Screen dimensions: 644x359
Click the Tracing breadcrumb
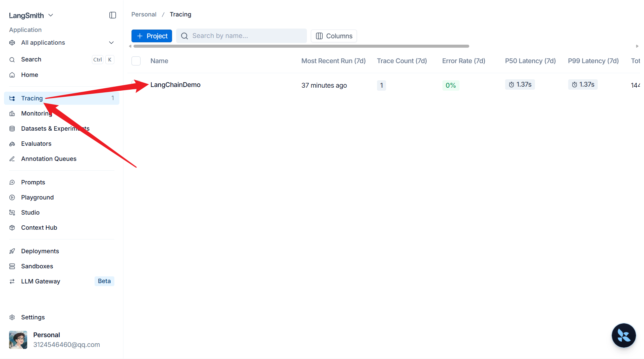pyautogui.click(x=180, y=14)
